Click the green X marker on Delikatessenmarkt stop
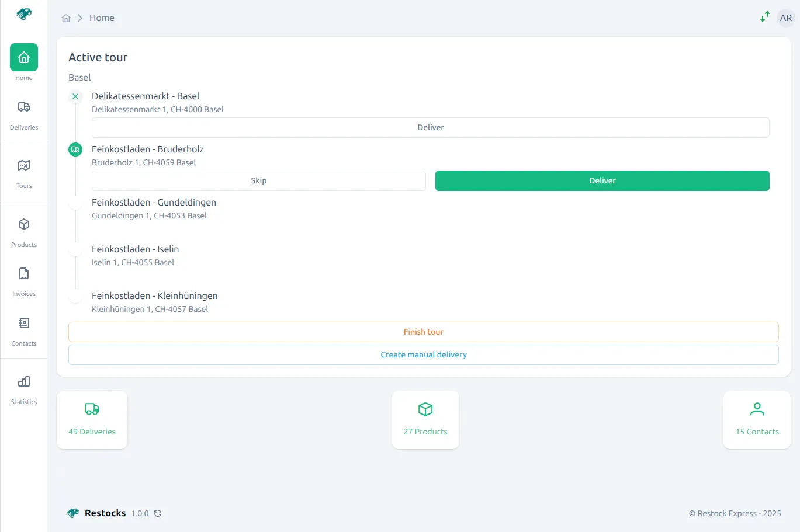Viewport: 800px width, 532px height. tap(75, 96)
